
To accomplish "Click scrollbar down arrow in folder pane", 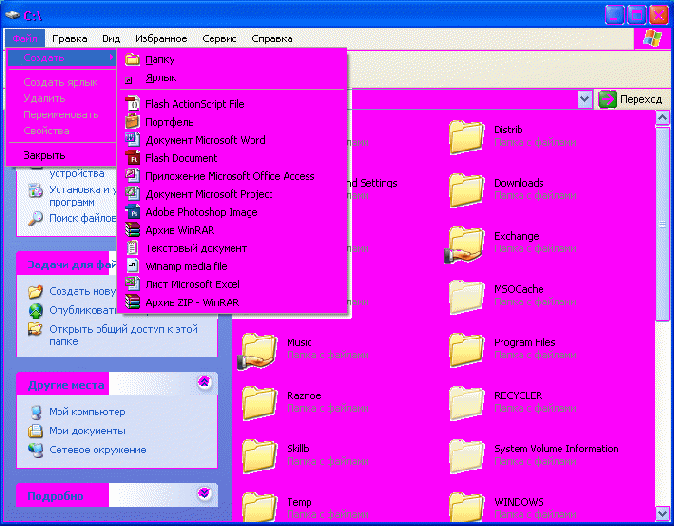I will point(662,513).
